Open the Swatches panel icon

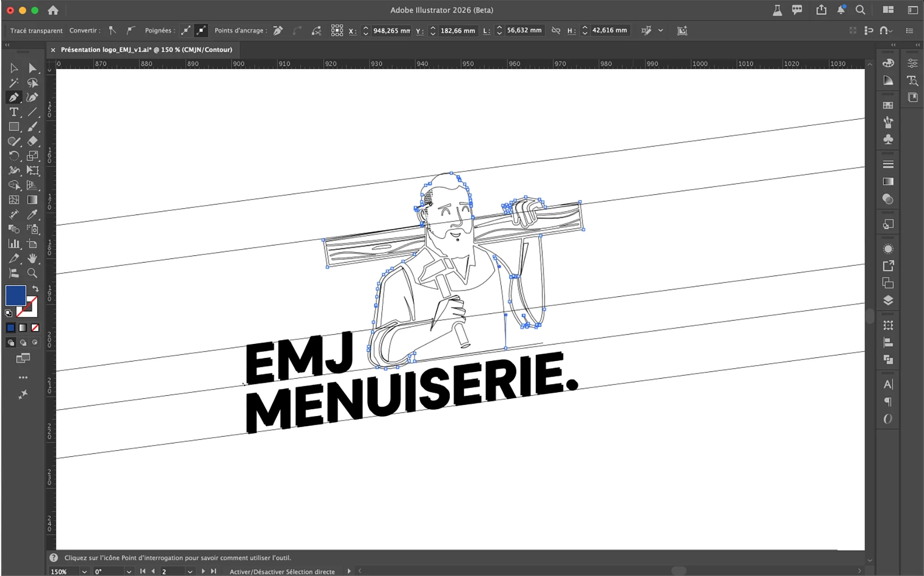pyautogui.click(x=888, y=105)
